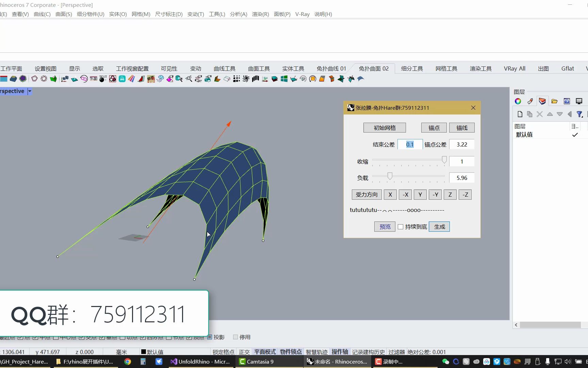The width and height of the screenshot is (588, 368).
Task: Toggle 物件锁点 in the status bar
Action: coord(291,352)
